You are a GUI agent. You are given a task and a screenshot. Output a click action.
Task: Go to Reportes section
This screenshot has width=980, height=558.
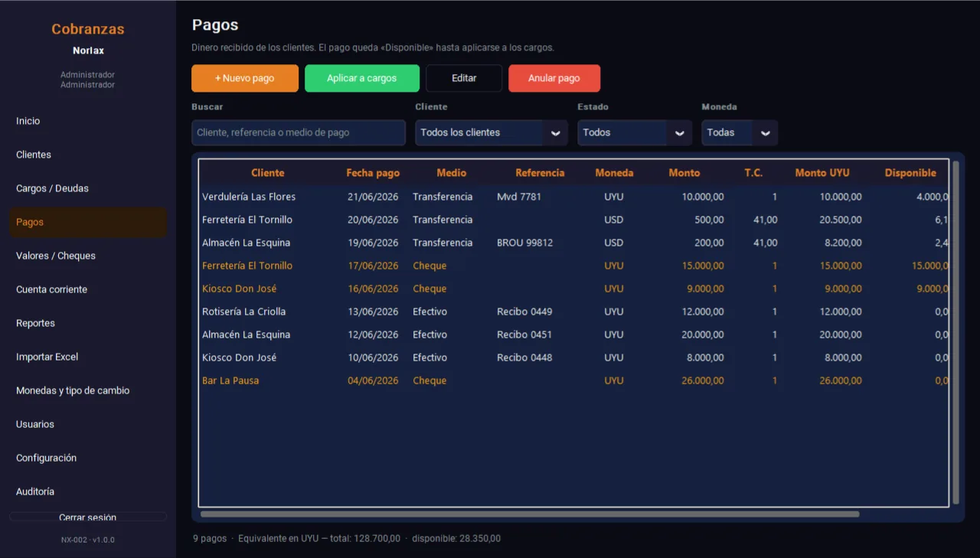coord(88,323)
